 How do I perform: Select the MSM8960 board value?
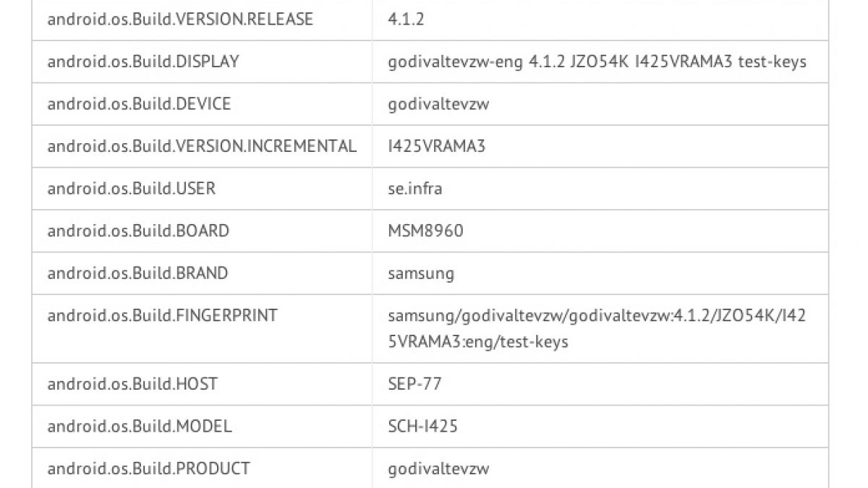pos(425,231)
